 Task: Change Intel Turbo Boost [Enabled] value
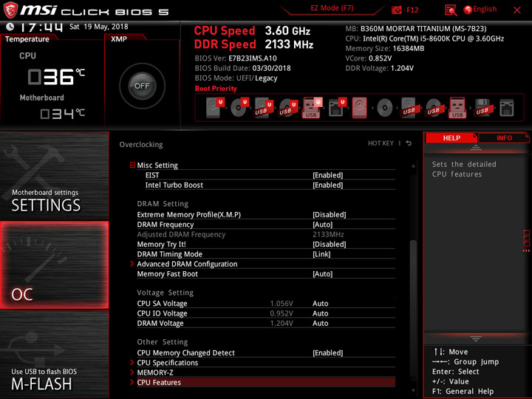(328, 185)
